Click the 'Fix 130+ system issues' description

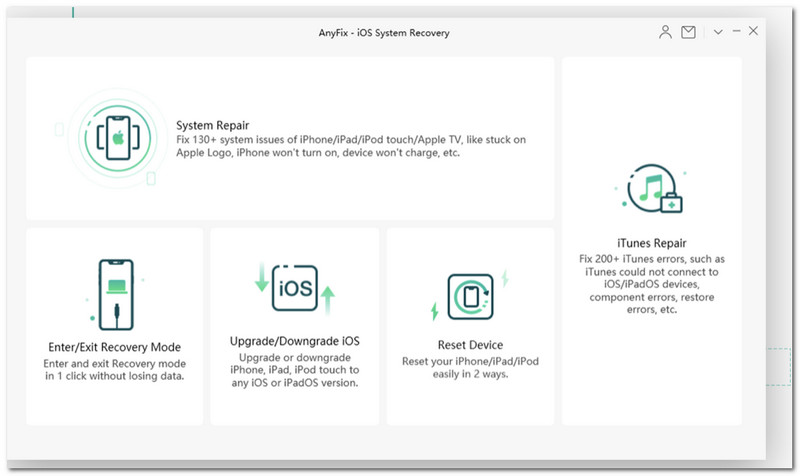pyautogui.click(x=351, y=146)
